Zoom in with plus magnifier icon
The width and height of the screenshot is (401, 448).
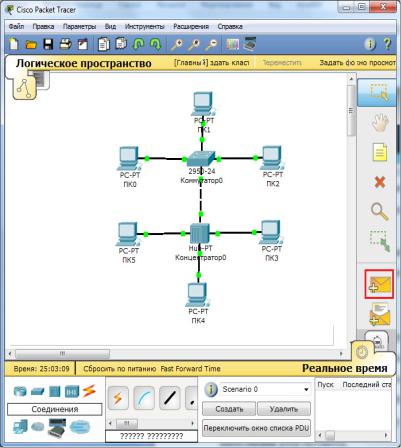(176, 44)
